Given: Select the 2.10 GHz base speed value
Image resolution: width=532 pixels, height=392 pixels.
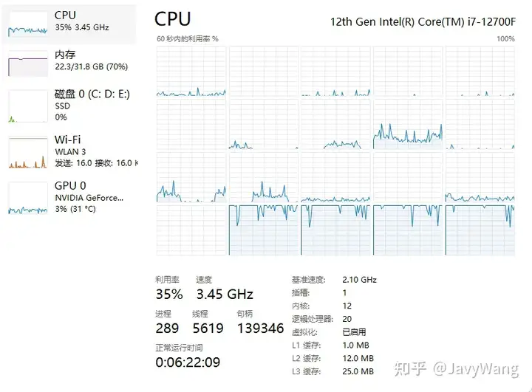Looking at the screenshot, I should pyautogui.click(x=360, y=280).
